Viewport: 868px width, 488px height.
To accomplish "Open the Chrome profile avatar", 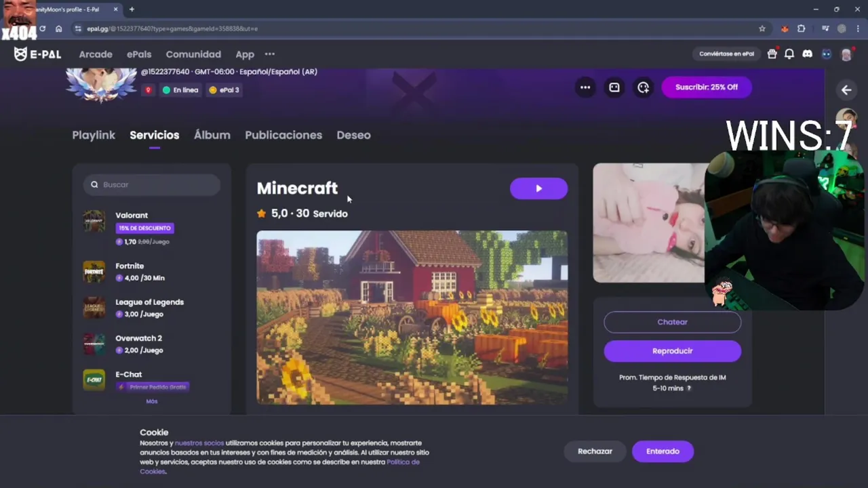I will (842, 28).
